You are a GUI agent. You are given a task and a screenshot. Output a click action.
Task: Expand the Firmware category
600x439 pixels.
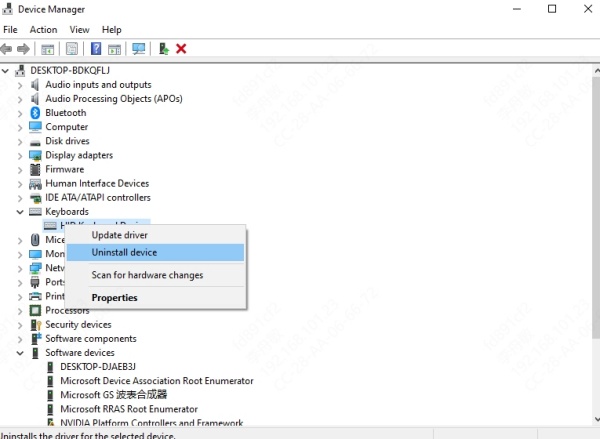20,170
